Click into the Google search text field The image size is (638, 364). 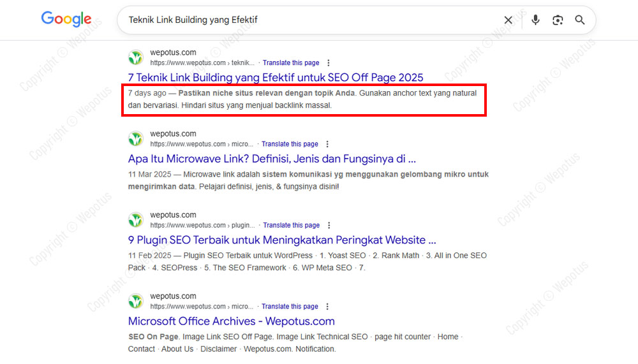pyautogui.click(x=306, y=20)
